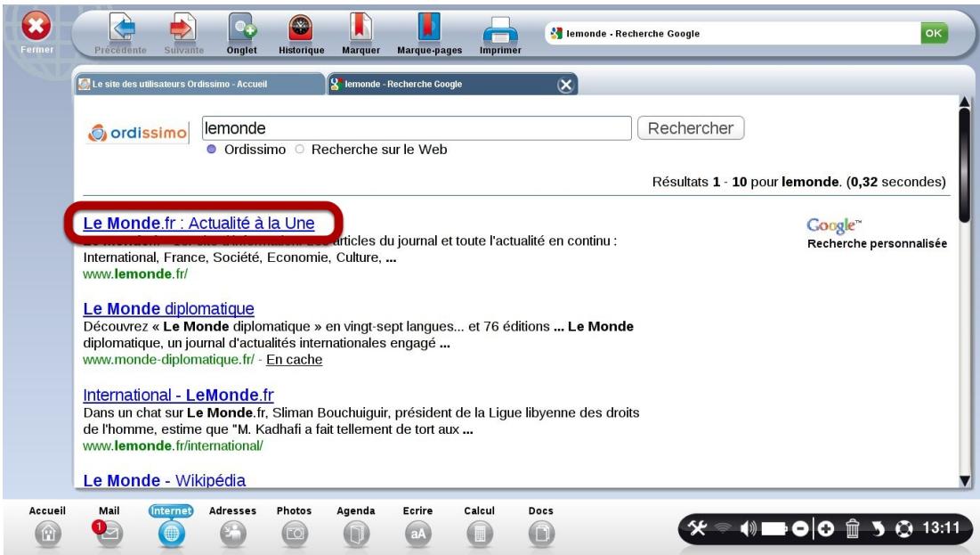Click the Wi-Fi signal icon

(x=723, y=529)
